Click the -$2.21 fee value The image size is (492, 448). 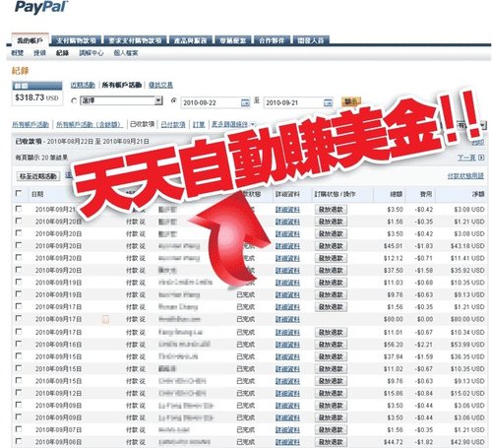point(424,345)
